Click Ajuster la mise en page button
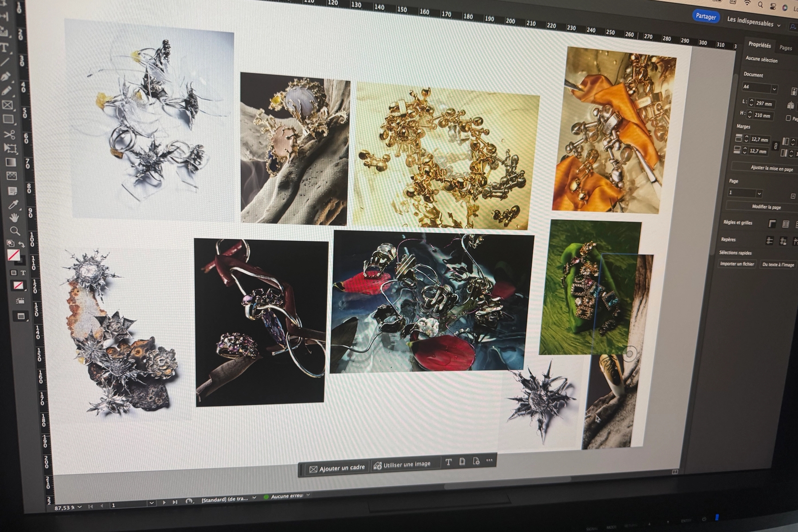 pos(771,168)
